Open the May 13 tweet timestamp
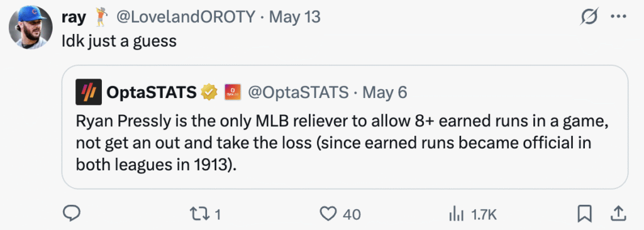The image size is (644, 230). pos(294,17)
